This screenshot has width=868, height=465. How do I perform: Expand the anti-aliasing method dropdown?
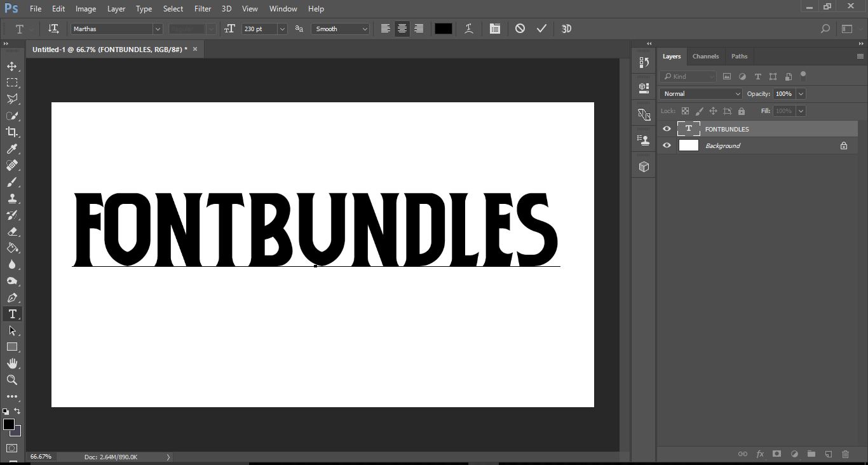point(364,29)
